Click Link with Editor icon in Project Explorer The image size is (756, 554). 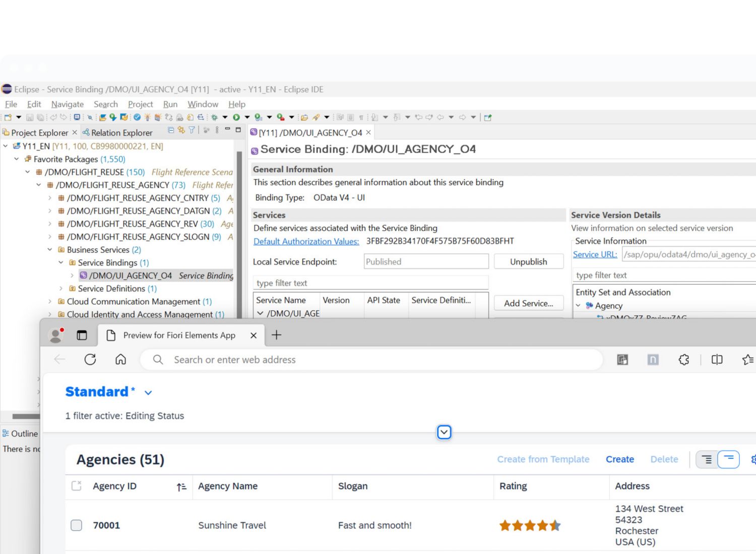pyautogui.click(x=181, y=130)
